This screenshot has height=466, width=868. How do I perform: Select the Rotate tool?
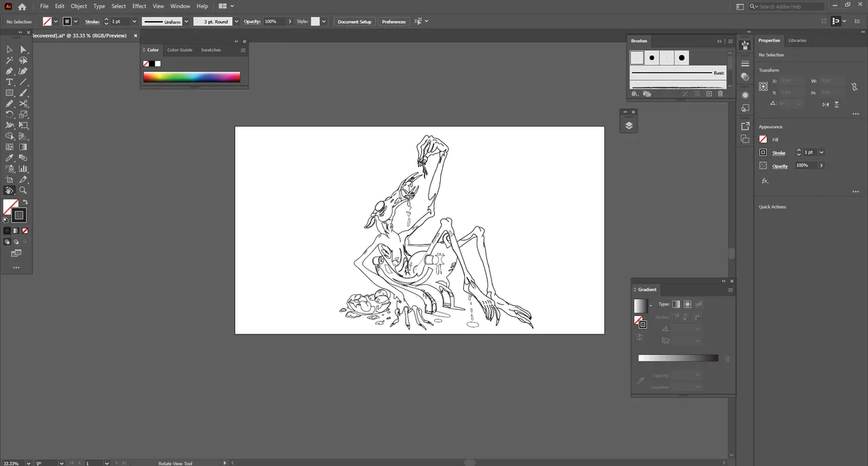(x=9, y=115)
